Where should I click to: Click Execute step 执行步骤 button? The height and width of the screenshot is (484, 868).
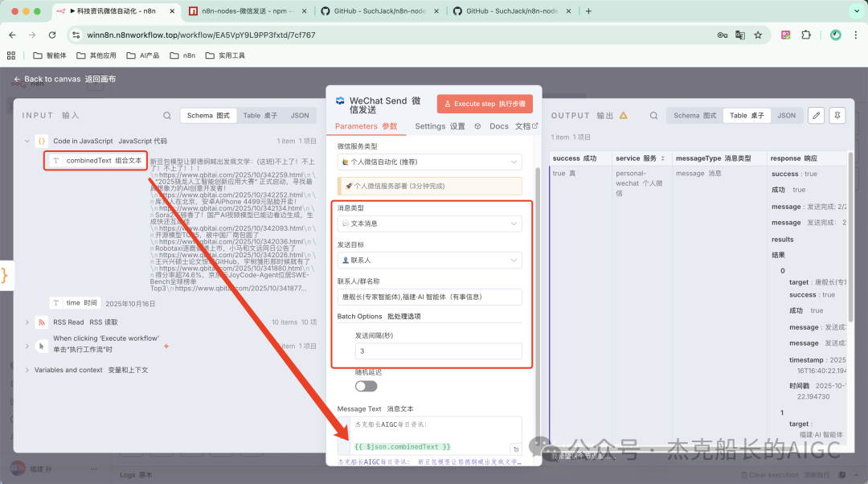coord(485,104)
